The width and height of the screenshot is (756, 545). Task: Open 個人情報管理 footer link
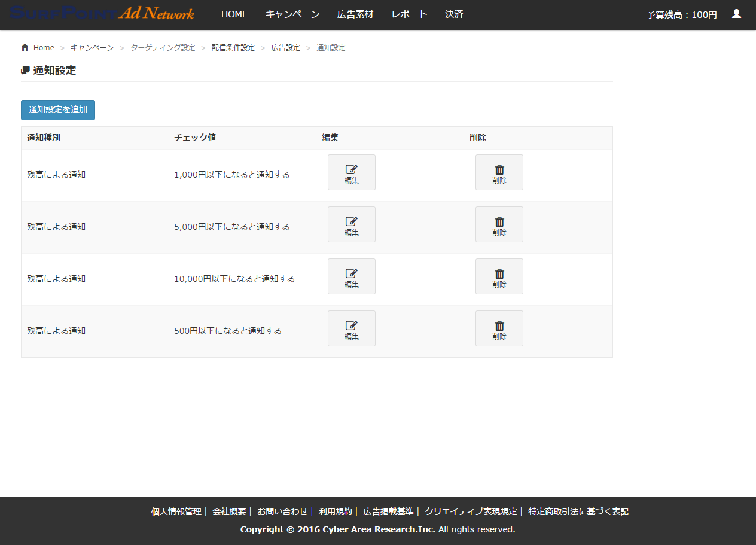click(176, 511)
